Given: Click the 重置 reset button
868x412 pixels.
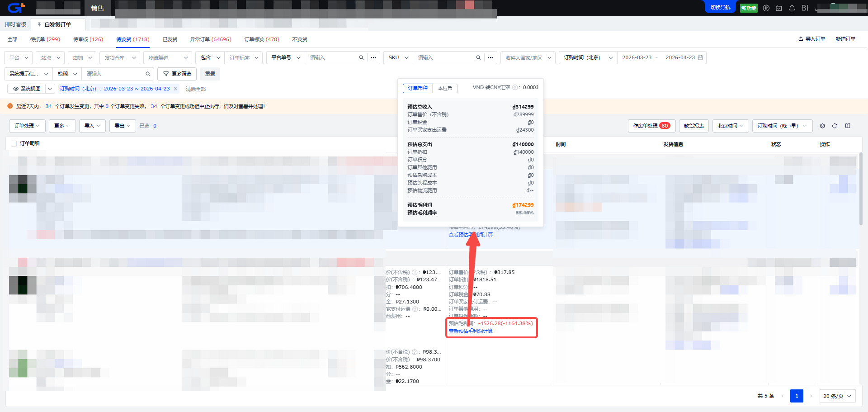Looking at the screenshot, I should click(x=210, y=74).
